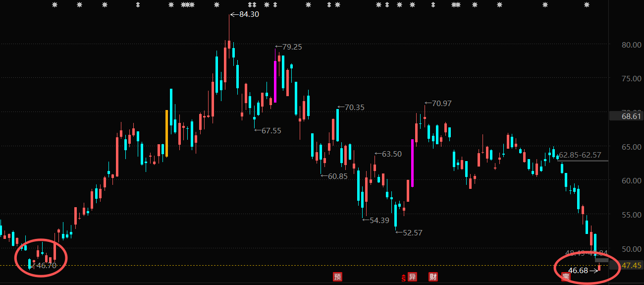Click the 62.85-62.57 gap label
644x285 pixels.
pyautogui.click(x=580, y=155)
